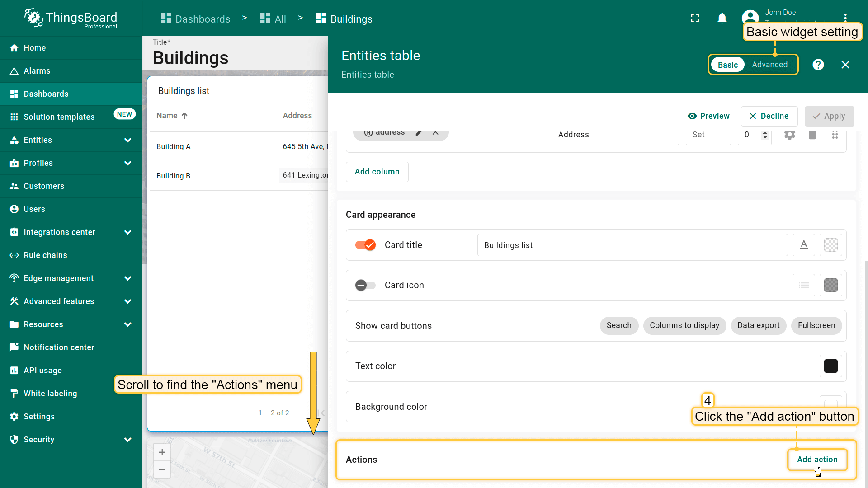Disable the Card title toggle

point(365,245)
